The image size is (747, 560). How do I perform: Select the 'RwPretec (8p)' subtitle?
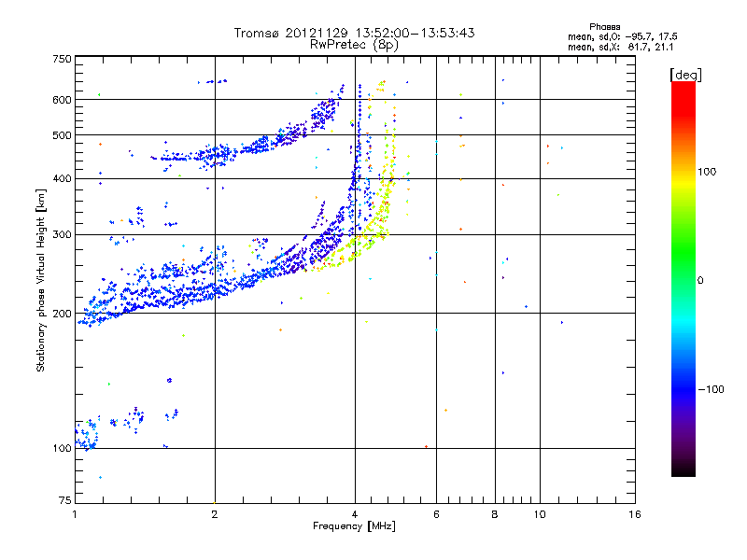pyautogui.click(x=354, y=45)
